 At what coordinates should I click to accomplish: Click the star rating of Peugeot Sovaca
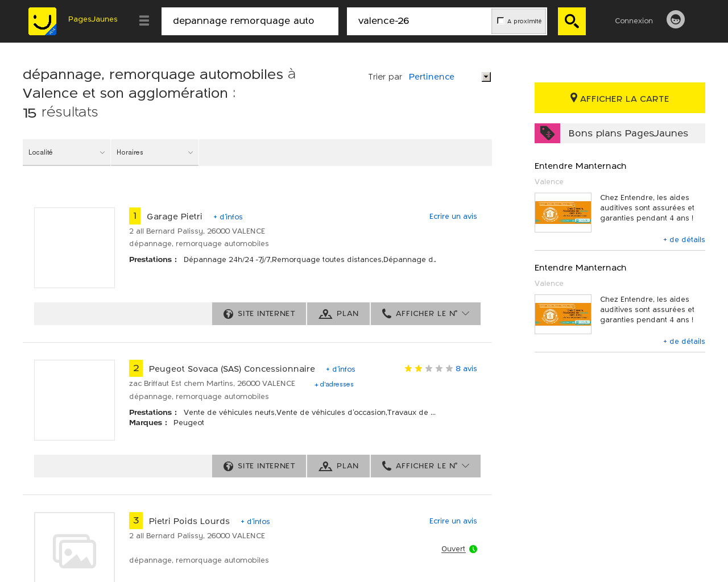pos(429,368)
